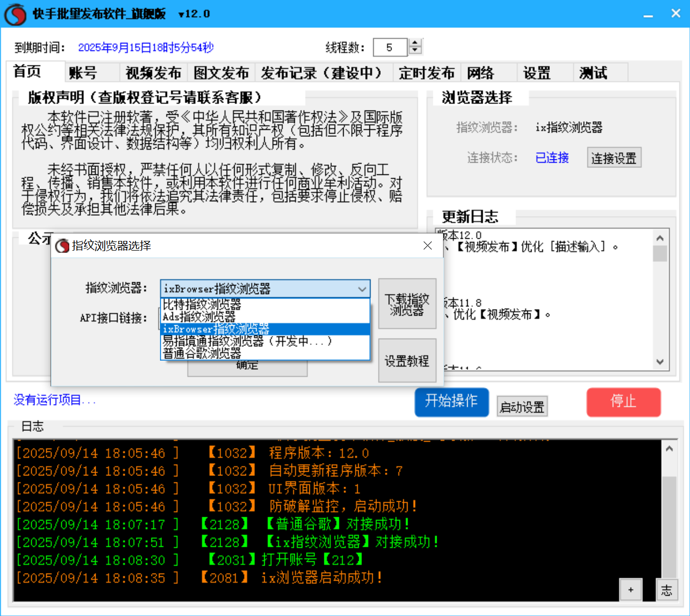
Task: Select Ads指纹浏览器 in the browser list
Action: pos(226,316)
